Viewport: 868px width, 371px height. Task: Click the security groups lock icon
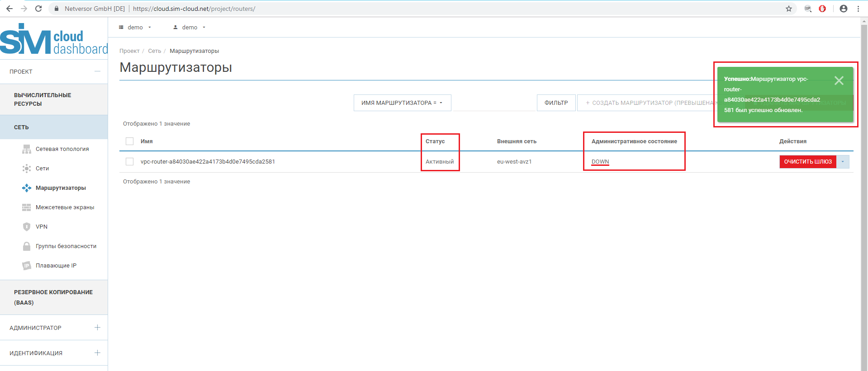[27, 246]
